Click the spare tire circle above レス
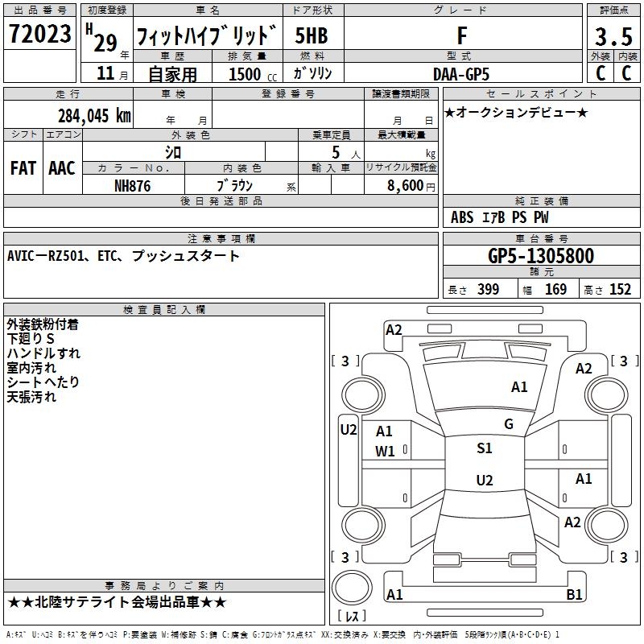Image resolution: width=644 pixels, height=644 pixels. [352, 588]
